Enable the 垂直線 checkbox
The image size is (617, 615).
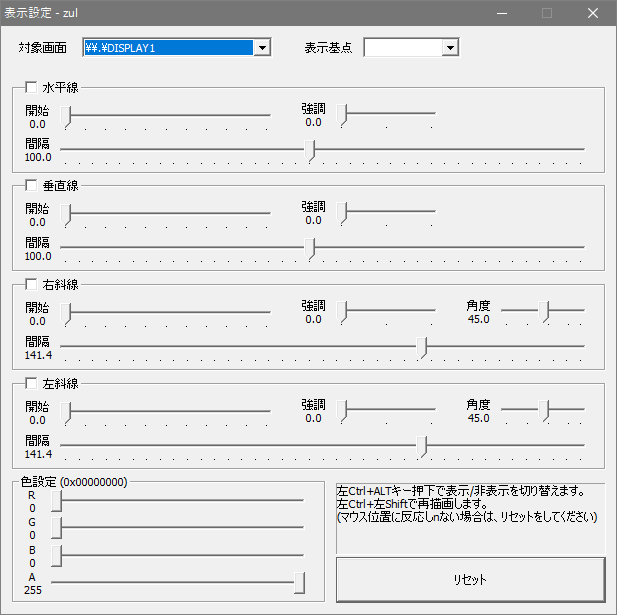pyautogui.click(x=30, y=186)
